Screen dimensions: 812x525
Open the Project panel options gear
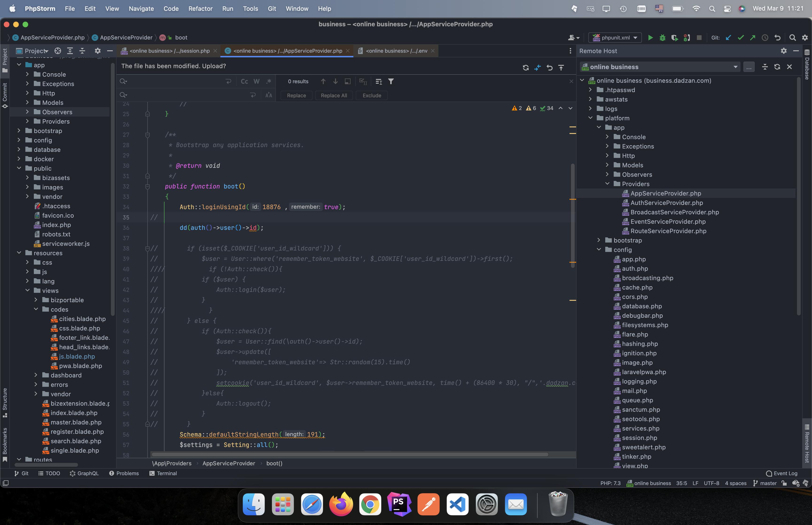[x=98, y=51]
